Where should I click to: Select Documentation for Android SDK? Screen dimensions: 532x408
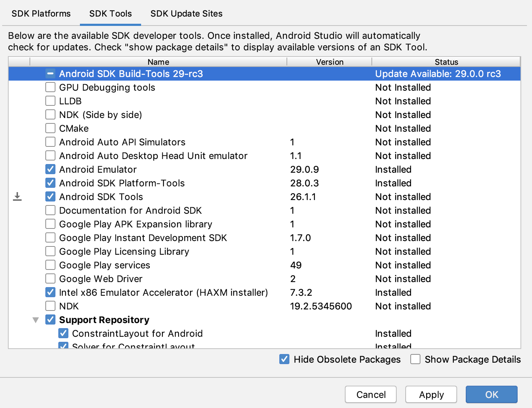coord(50,210)
